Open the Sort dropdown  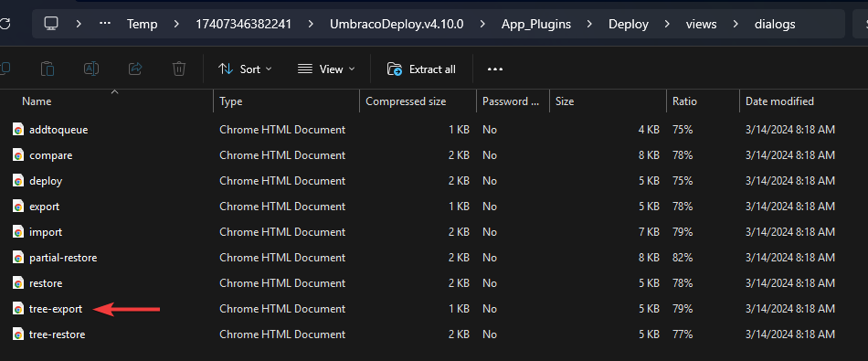coord(245,69)
